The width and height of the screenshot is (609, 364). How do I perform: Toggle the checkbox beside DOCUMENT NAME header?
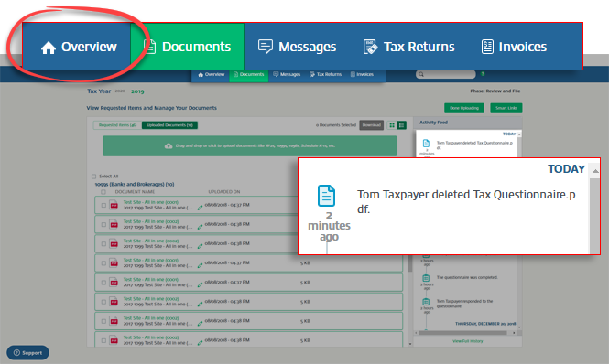coord(103,192)
